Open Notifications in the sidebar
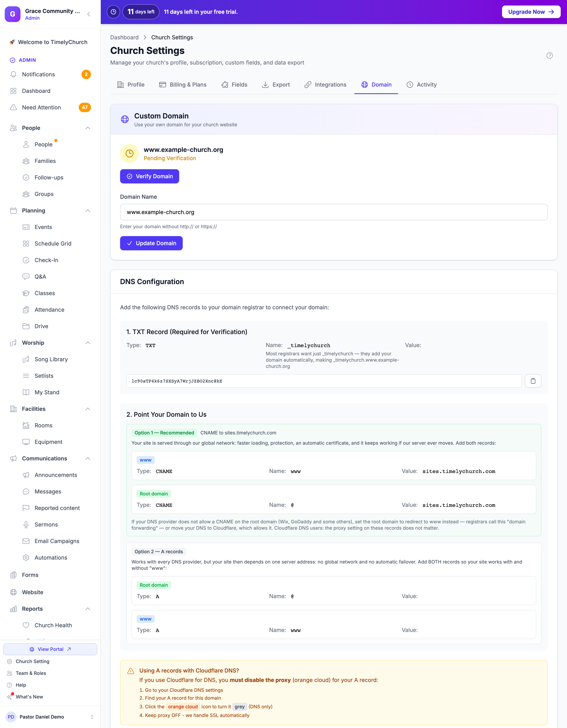567x728 pixels. coord(50,74)
